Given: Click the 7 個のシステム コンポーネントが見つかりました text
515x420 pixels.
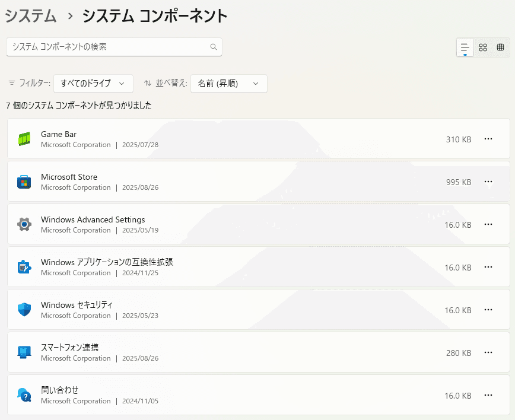Looking at the screenshot, I should tap(79, 106).
